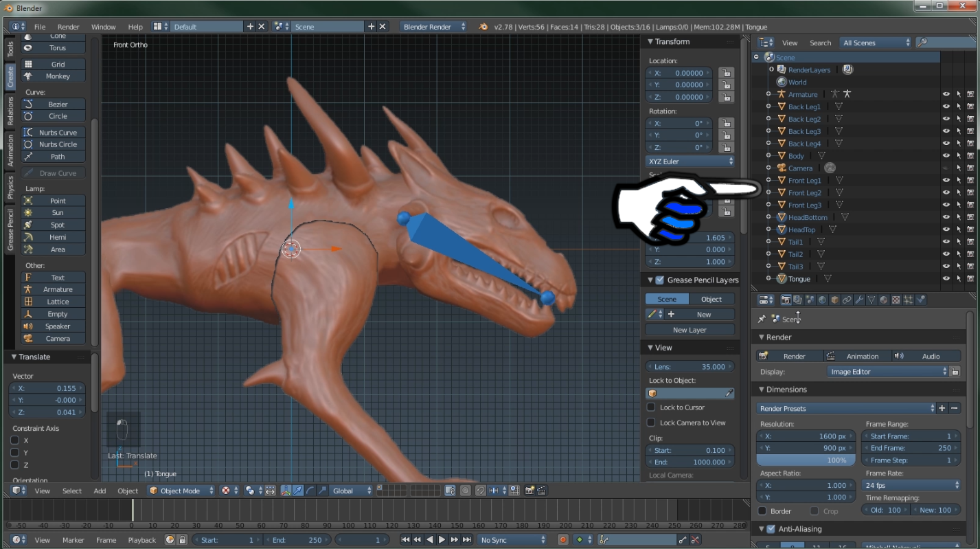Enable Lock to Cursor checkbox
The width and height of the screenshot is (980, 549).
pyautogui.click(x=651, y=407)
